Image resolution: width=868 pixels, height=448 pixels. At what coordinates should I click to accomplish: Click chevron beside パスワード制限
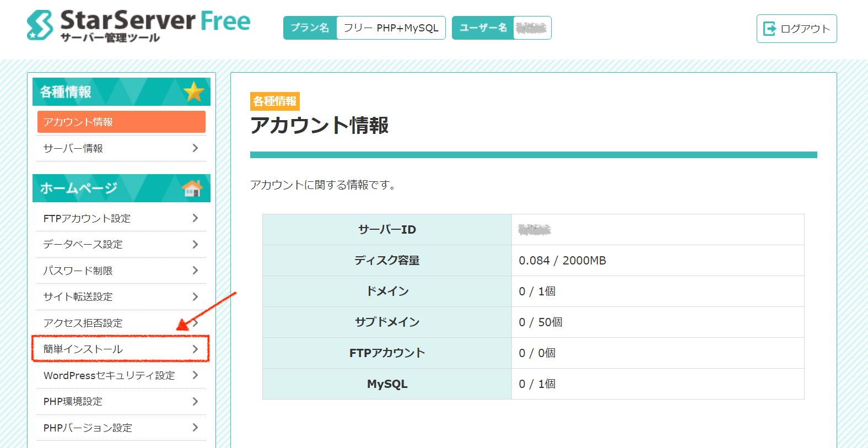pyautogui.click(x=195, y=271)
